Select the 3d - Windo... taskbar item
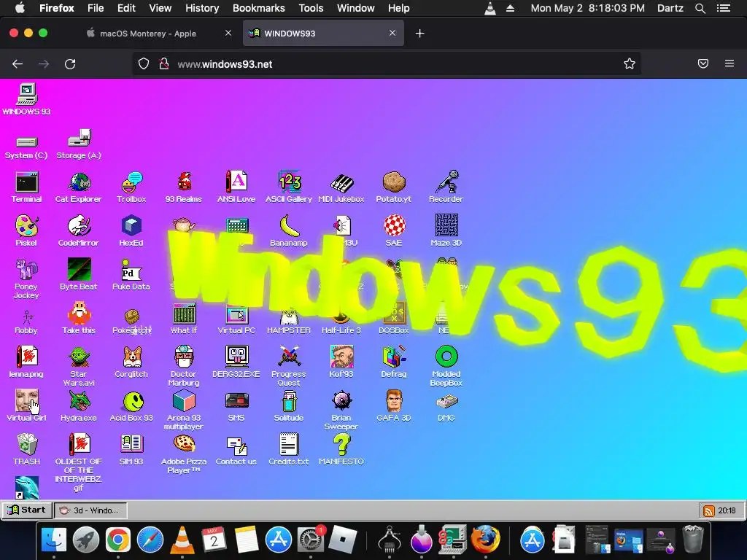The height and width of the screenshot is (560, 747). click(90, 510)
